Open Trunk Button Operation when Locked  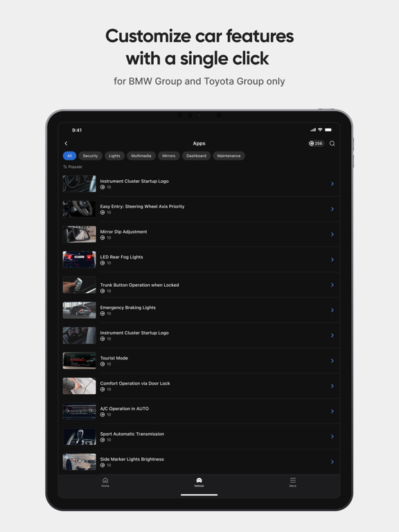coord(200,285)
